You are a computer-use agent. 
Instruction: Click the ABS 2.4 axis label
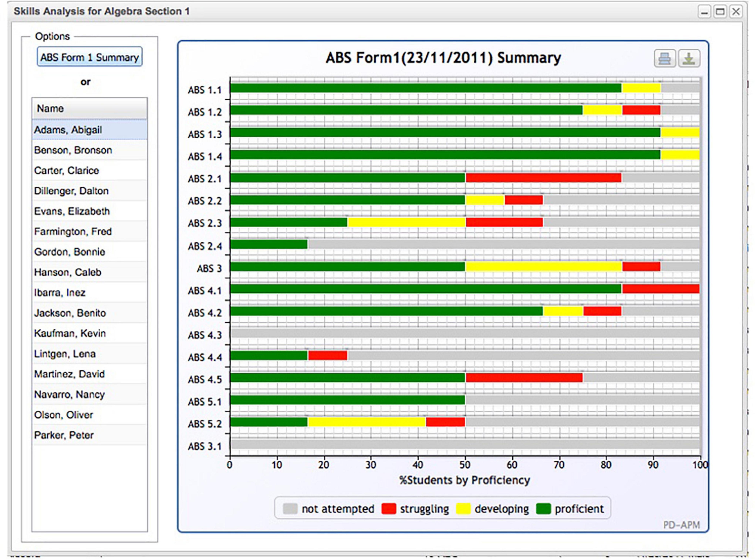click(x=205, y=246)
